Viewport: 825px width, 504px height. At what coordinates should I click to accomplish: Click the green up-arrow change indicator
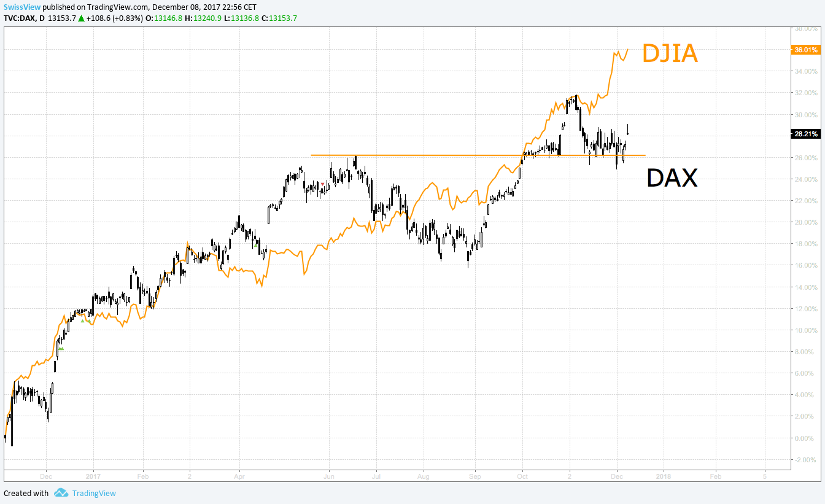tap(81, 18)
